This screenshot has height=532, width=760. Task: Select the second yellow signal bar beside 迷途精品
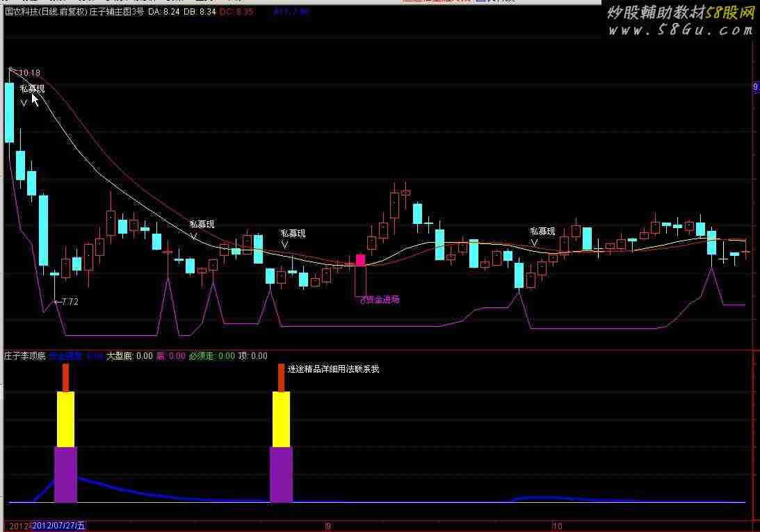coord(281,419)
